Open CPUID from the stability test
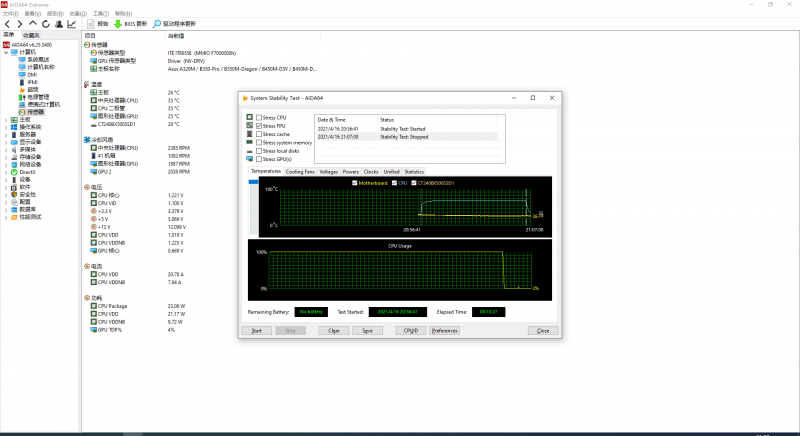This screenshot has width=800, height=436. pos(411,330)
